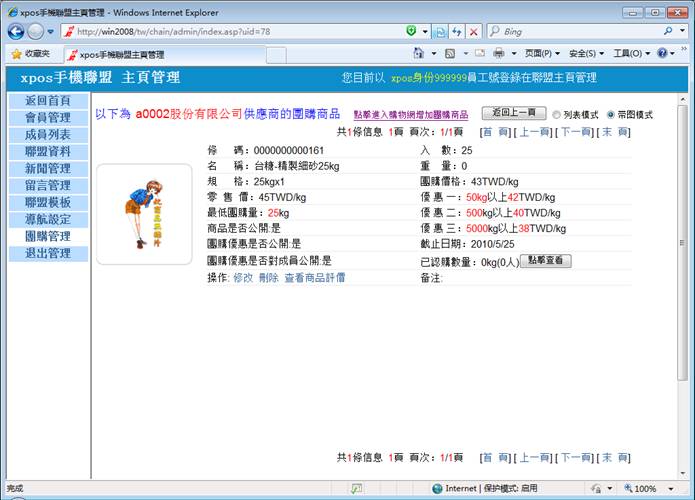Click the Print icon in command bar
Viewport: 695px width, 500px height.
tap(498, 53)
